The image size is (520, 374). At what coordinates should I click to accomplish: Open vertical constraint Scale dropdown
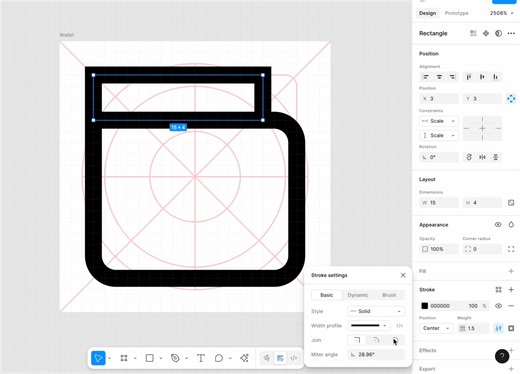pyautogui.click(x=439, y=135)
